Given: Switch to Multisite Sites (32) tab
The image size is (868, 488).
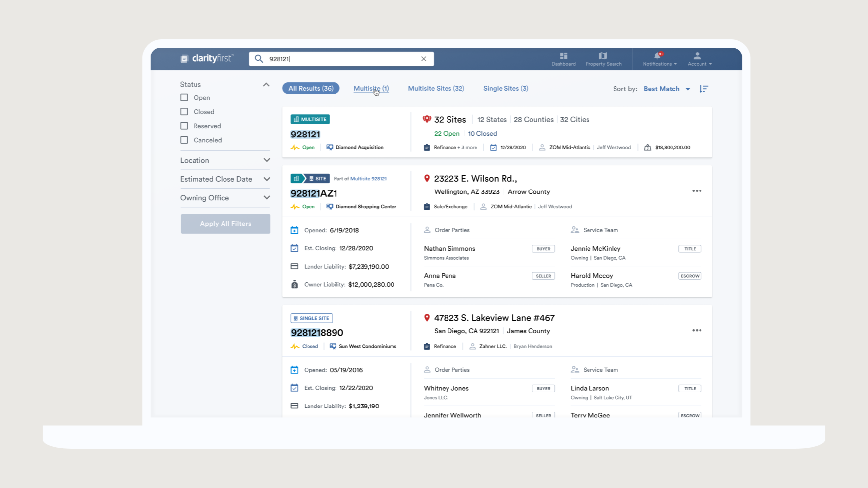Looking at the screenshot, I should pyautogui.click(x=436, y=88).
